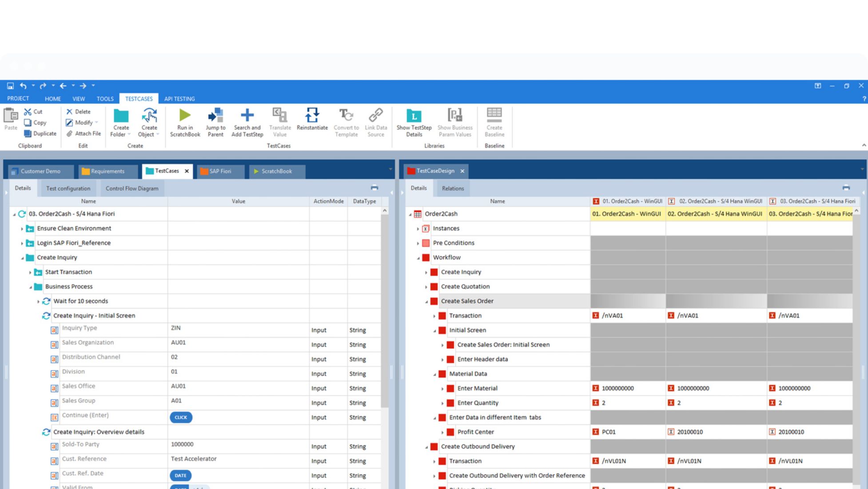Click Create Folder icon
Screen dimensions: 868x489
pos(120,116)
